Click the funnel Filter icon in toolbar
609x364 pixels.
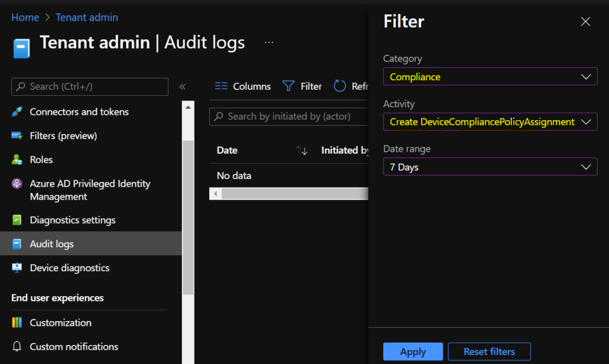(288, 86)
